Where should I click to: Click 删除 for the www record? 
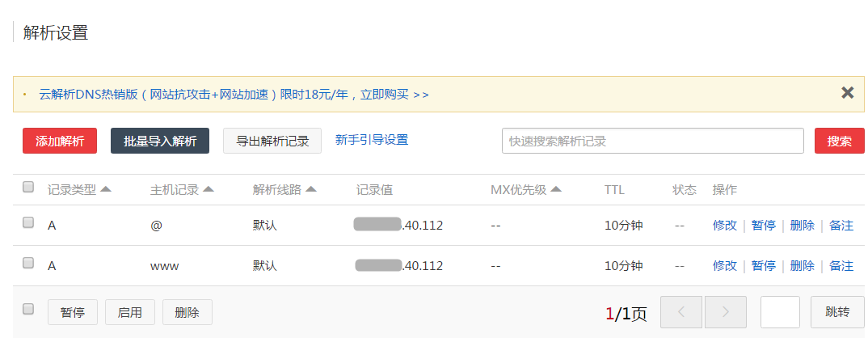(x=802, y=266)
